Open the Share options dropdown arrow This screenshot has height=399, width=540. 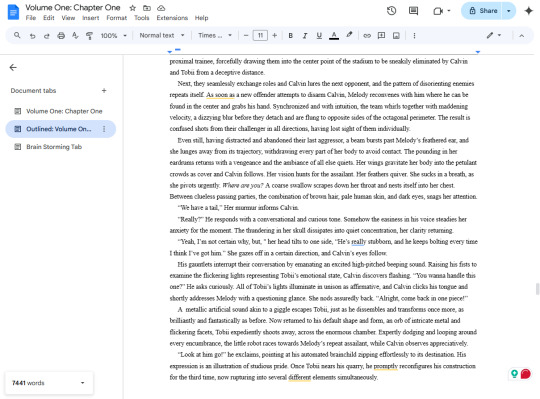tap(509, 11)
